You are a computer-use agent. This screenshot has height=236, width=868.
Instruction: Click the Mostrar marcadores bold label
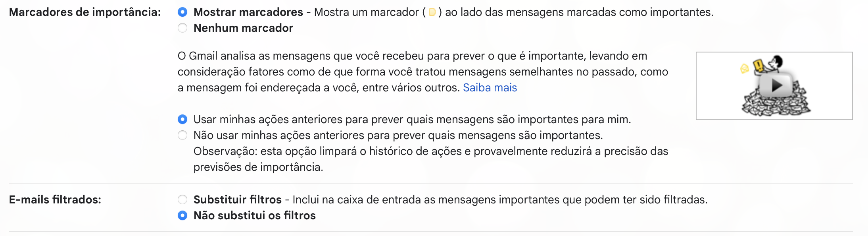point(248,12)
